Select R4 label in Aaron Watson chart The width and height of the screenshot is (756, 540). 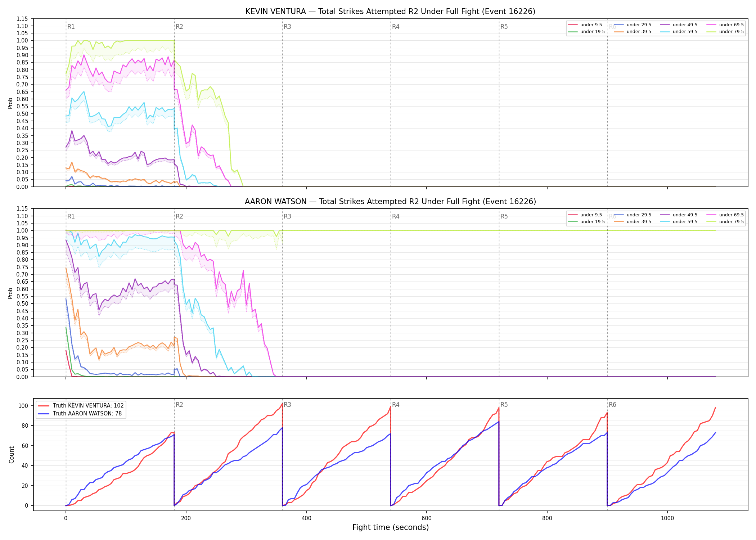pos(396,216)
